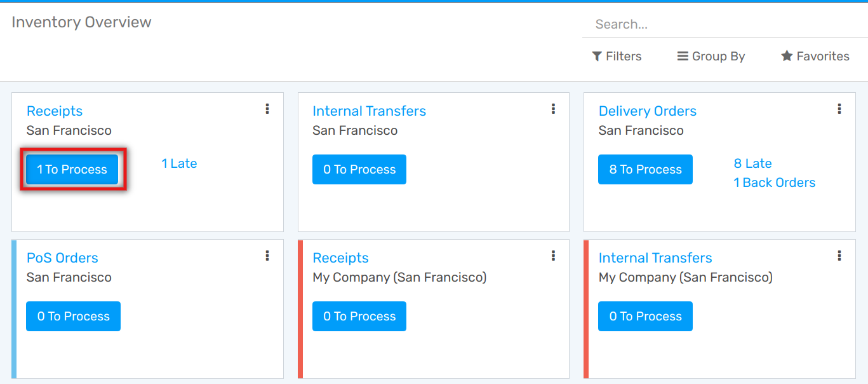This screenshot has height=384, width=868.
Task: Open the Delivery Orders card title
Action: coord(647,111)
